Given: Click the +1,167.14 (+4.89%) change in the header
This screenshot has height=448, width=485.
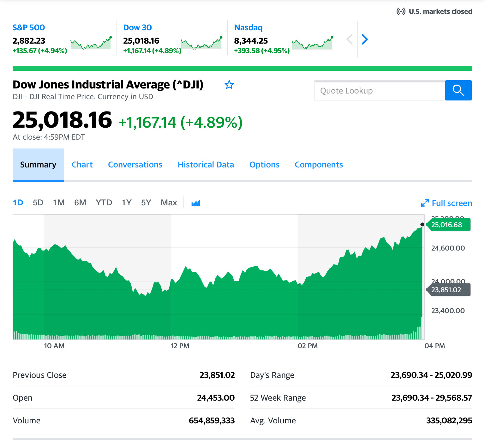Looking at the screenshot, I should pyautogui.click(x=181, y=123).
